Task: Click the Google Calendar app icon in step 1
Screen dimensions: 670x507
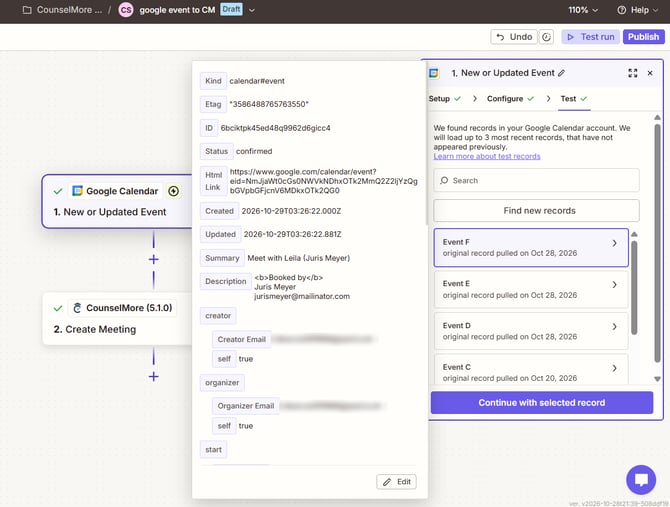Action: click(x=77, y=191)
